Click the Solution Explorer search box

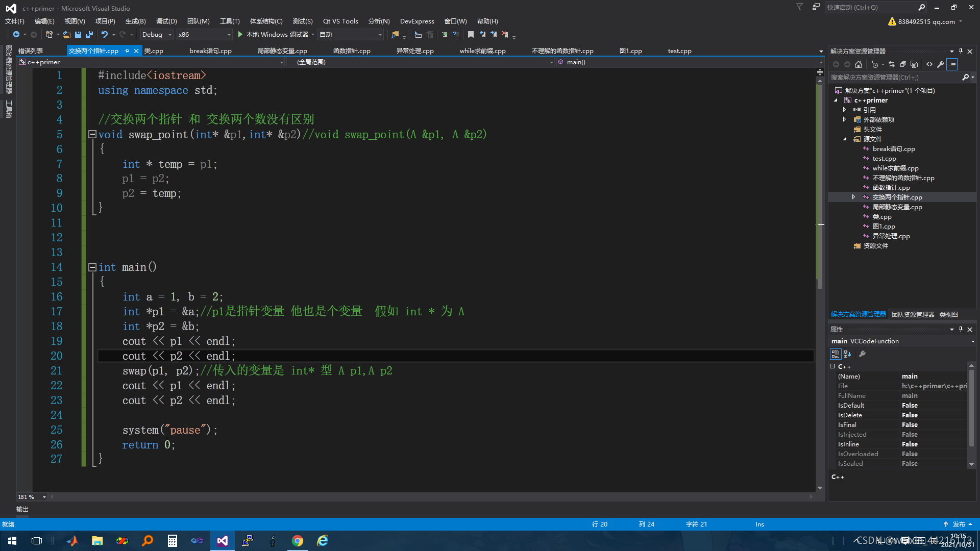(x=896, y=78)
